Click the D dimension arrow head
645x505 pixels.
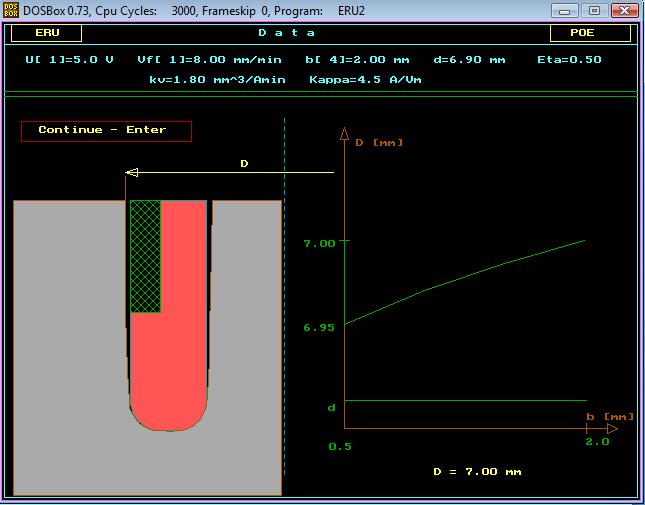point(131,172)
